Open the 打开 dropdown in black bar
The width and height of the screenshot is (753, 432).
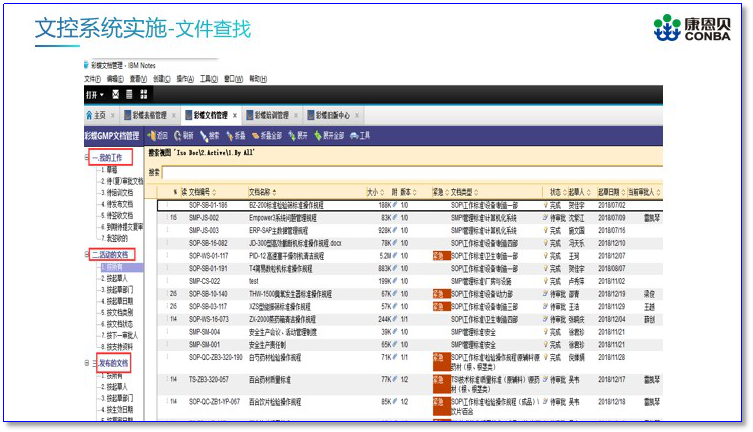(93, 95)
